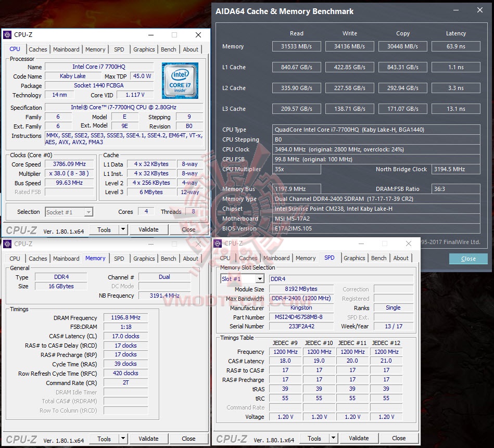Click L3 Cache Latency 13.1 ns value
Viewport: 494px width, 448px height.
(x=456, y=109)
